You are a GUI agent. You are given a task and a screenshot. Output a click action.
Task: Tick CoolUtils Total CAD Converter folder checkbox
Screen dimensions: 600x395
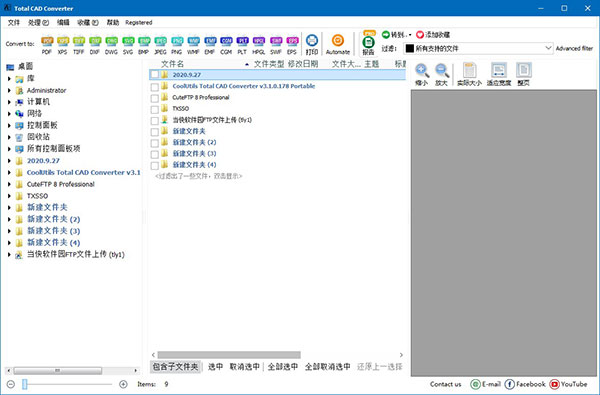pyautogui.click(x=154, y=87)
